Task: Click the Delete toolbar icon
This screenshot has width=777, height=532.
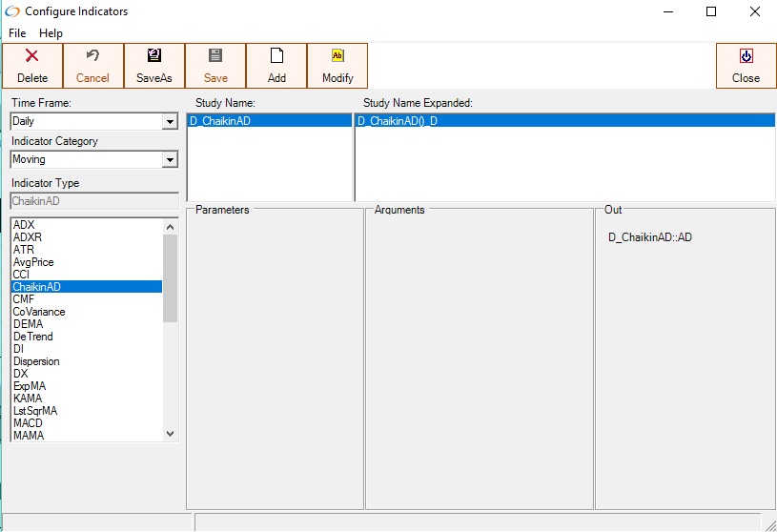Action: pos(32,57)
